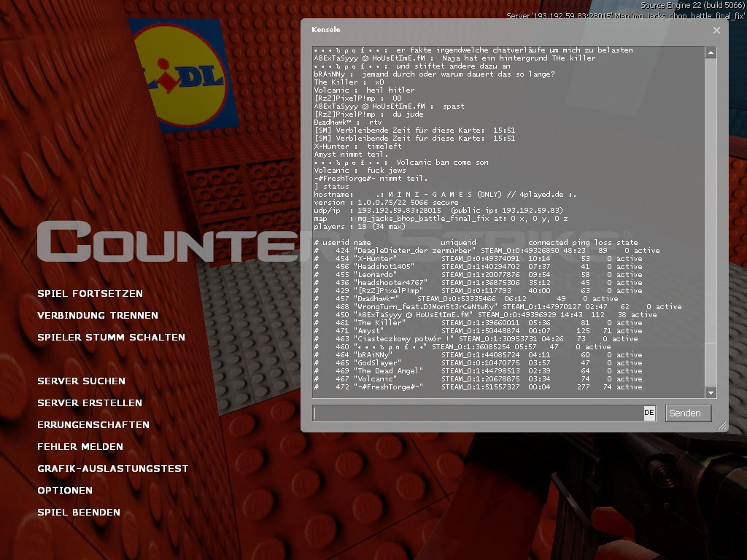Click the DeagleDieter_der zermürber status row
Screen dimensions: 747x560
pos(487,251)
